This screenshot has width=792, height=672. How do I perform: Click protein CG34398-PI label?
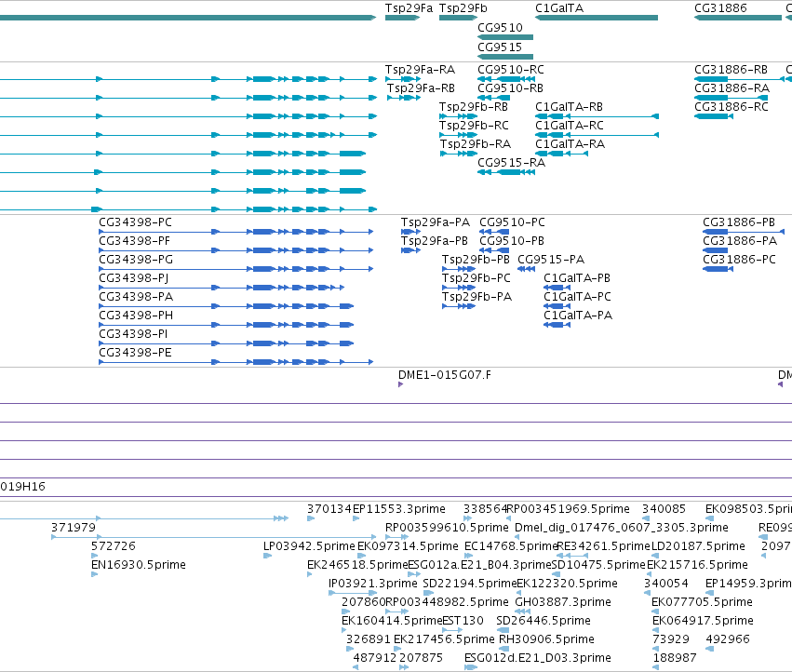(133, 334)
